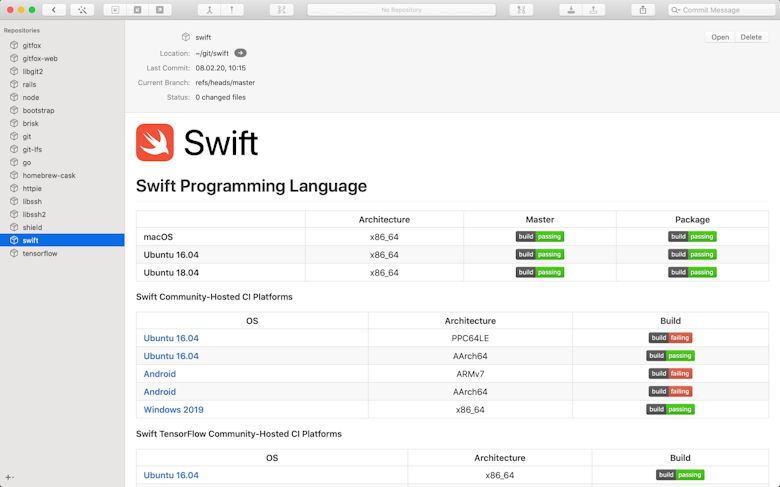Click the Windows 2019 build passing badge

point(670,409)
